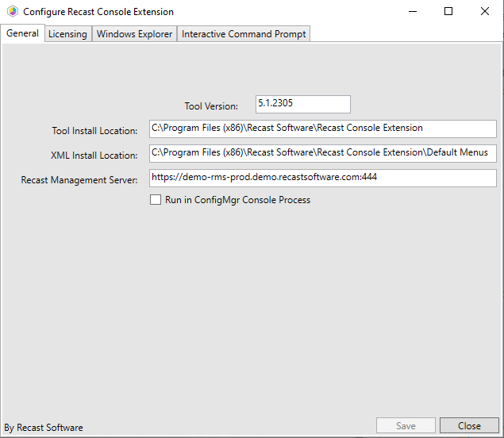Click the 'Configure Recast Console Extension' title text

click(98, 12)
